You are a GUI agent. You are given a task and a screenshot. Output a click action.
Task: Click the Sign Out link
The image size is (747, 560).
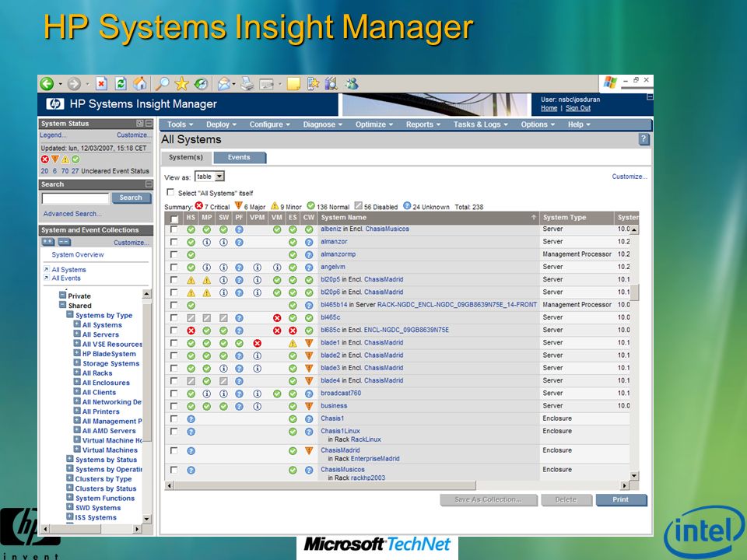point(578,108)
